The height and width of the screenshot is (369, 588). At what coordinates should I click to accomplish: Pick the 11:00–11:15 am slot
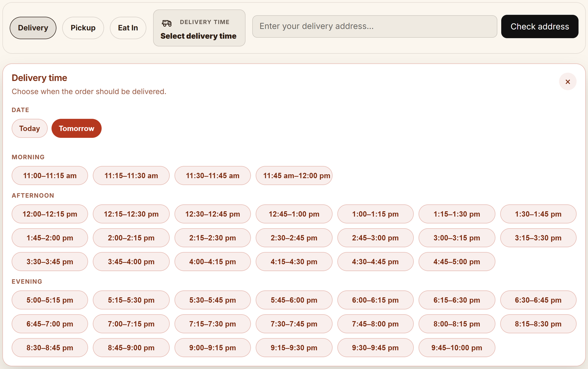(x=50, y=176)
